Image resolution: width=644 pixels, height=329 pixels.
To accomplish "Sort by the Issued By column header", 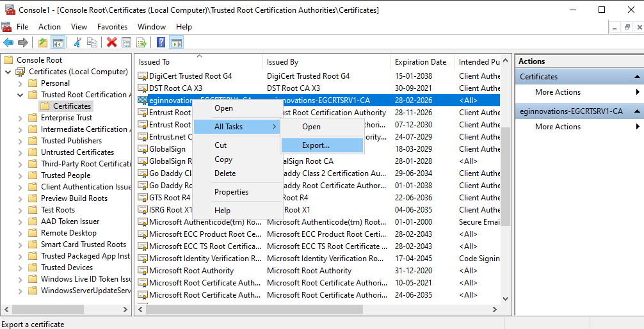I will click(x=326, y=62).
